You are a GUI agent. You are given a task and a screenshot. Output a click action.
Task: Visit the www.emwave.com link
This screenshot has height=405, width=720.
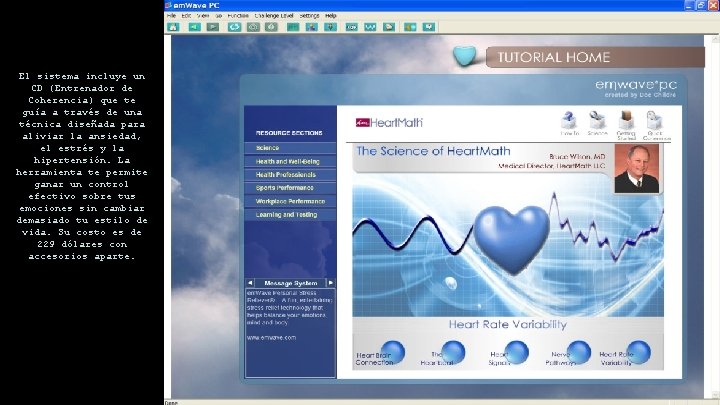[x=271, y=338]
